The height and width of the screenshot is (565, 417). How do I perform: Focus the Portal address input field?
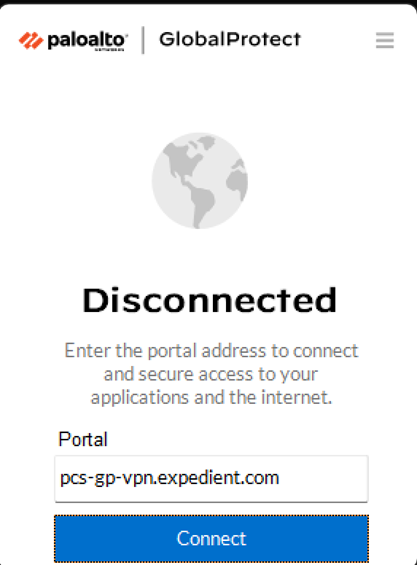pos(211,479)
